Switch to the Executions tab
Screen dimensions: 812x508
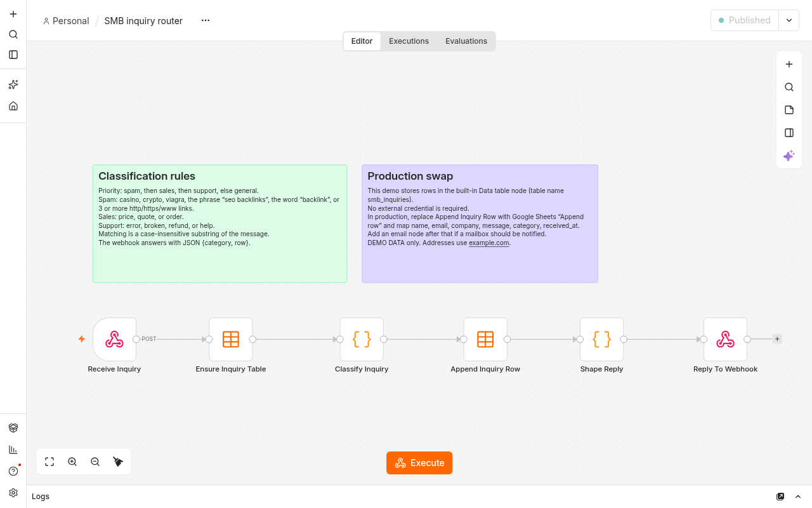409,41
